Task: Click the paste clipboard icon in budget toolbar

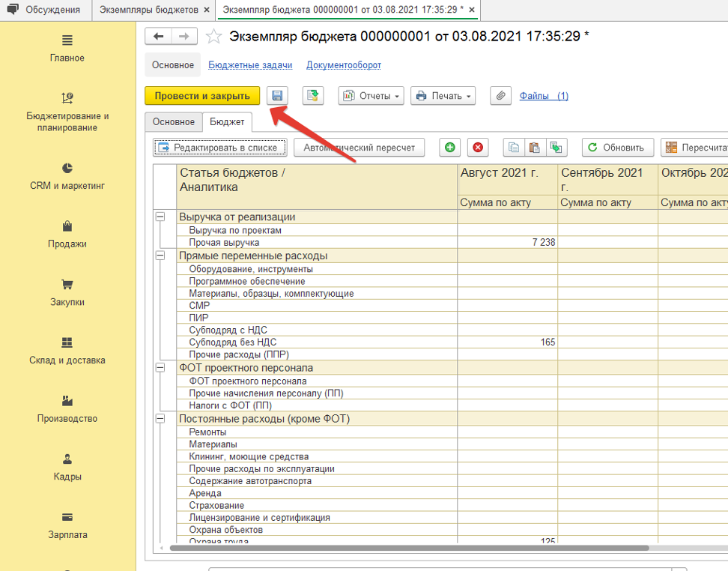Action: pyautogui.click(x=535, y=148)
